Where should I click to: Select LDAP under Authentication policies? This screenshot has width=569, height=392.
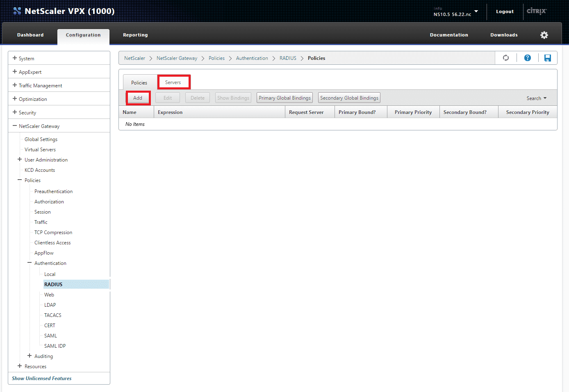click(50, 305)
